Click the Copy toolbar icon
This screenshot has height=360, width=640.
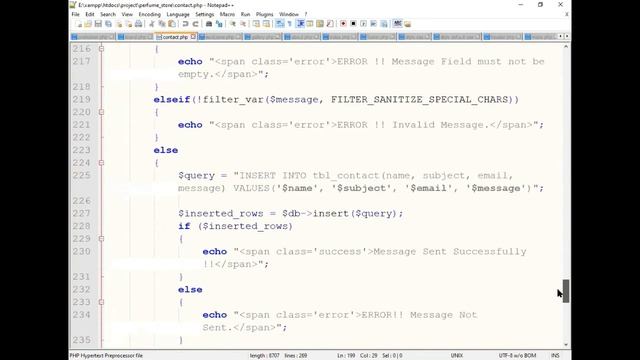[x=162, y=24]
